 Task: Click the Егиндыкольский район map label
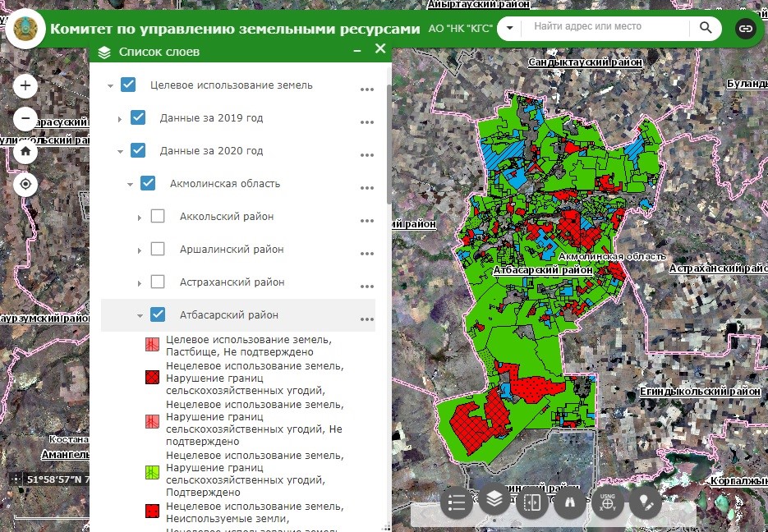[701, 392]
